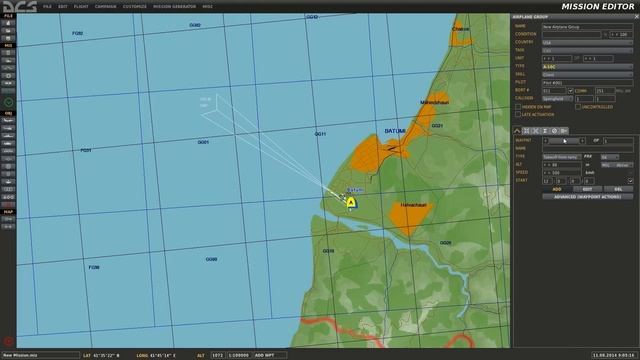
Task: Open the FILE menu
Action: click(x=47, y=7)
